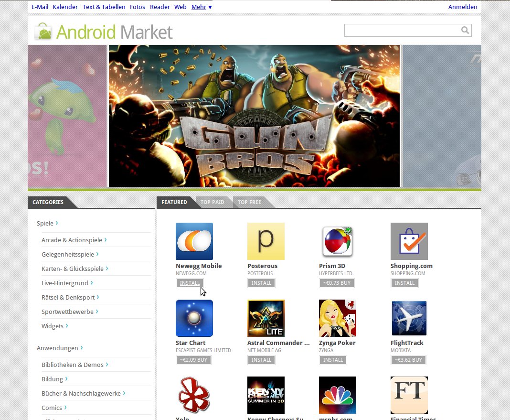
Task: Install the Shopping.com app
Action: click(404, 283)
